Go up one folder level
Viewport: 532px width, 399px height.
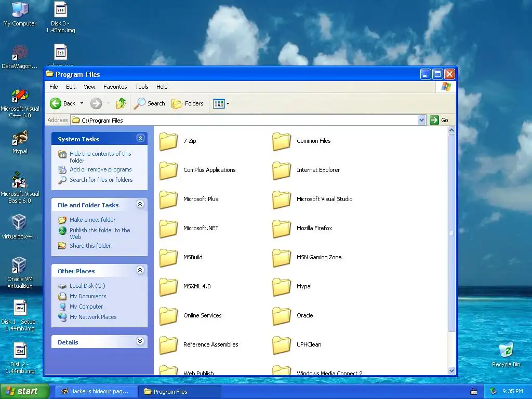click(121, 103)
